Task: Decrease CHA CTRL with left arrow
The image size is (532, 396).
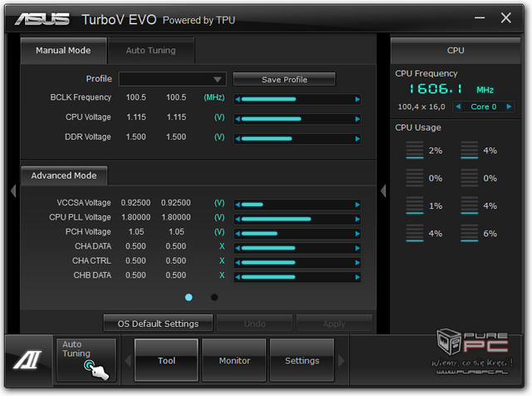Action: click(x=238, y=263)
